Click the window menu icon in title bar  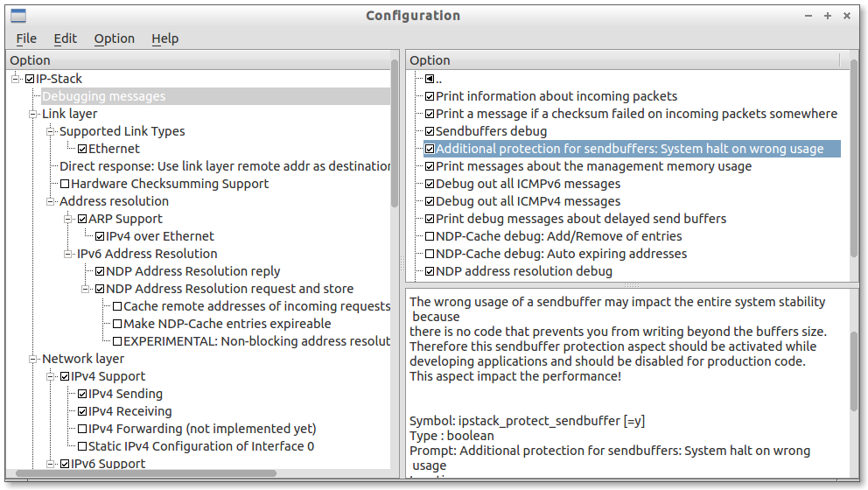pos(18,16)
